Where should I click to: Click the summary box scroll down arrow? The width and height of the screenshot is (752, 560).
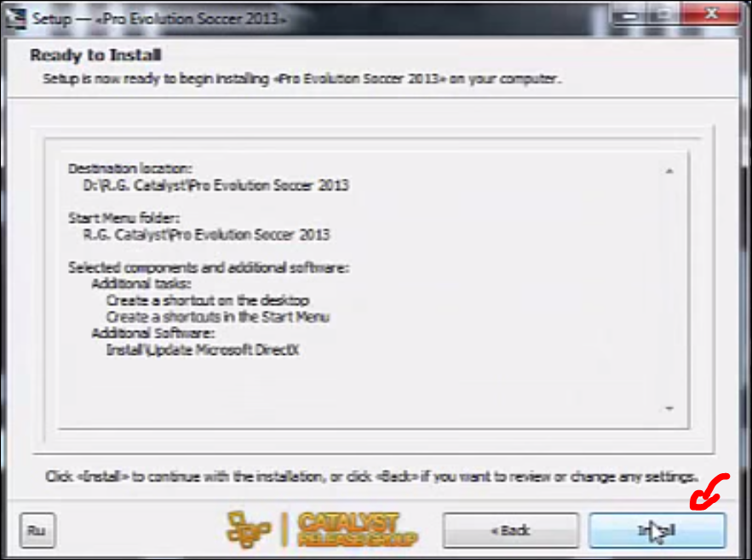pos(669,409)
